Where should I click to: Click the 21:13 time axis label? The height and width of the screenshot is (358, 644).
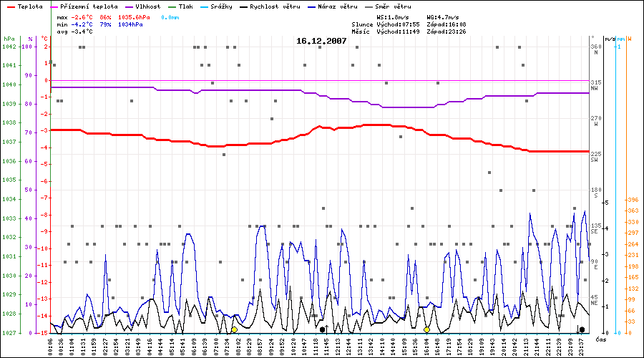(x=526, y=347)
